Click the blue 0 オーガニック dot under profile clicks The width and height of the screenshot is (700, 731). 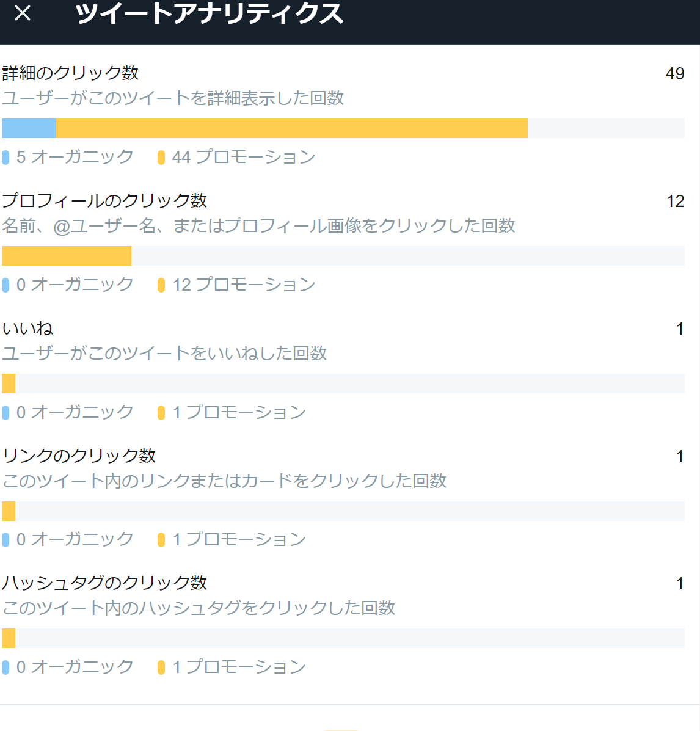pos(5,285)
